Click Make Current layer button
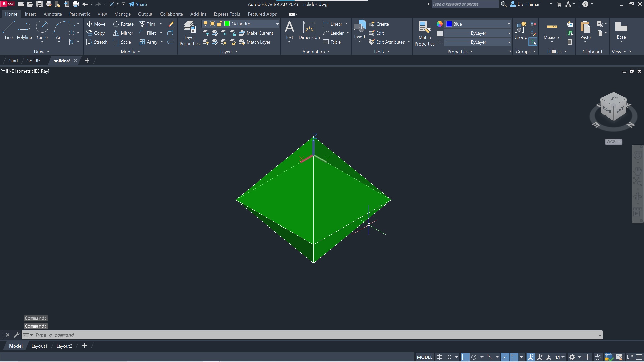Screen dimensions: 644x362 pos(256,33)
